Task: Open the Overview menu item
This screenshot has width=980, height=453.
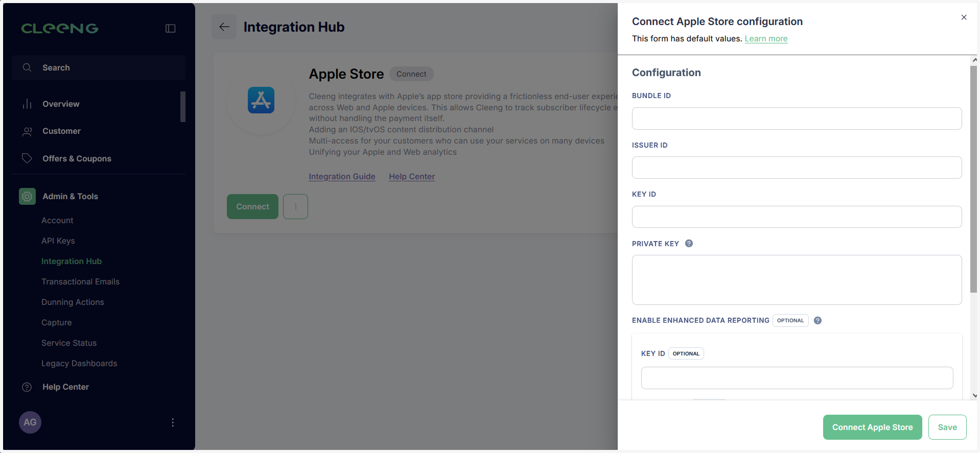Action: tap(61, 104)
